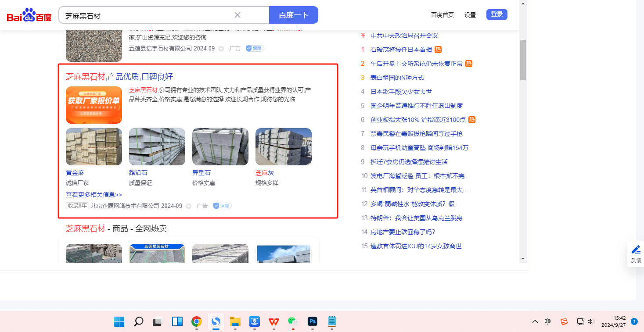The width and height of the screenshot is (644, 332).
Task: Open hot search 日本歌手酸欠少女去世
Action: pyautogui.click(x=401, y=92)
